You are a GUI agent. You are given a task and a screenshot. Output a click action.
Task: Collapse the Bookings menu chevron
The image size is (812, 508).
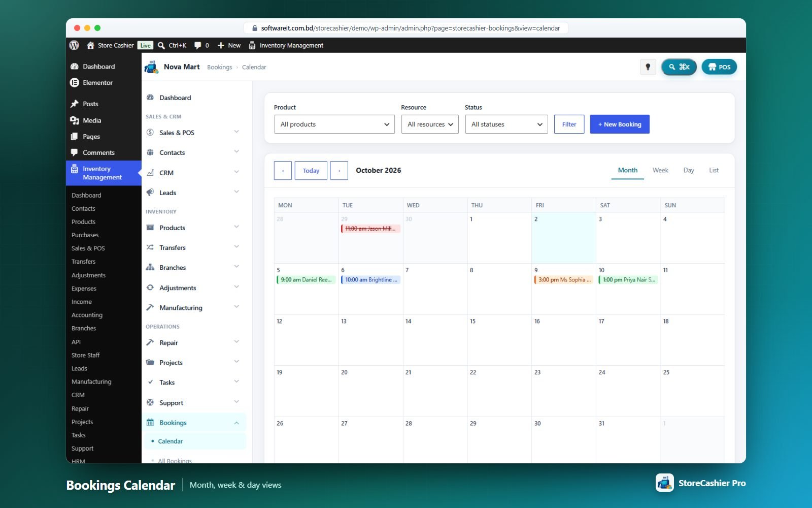(x=236, y=423)
